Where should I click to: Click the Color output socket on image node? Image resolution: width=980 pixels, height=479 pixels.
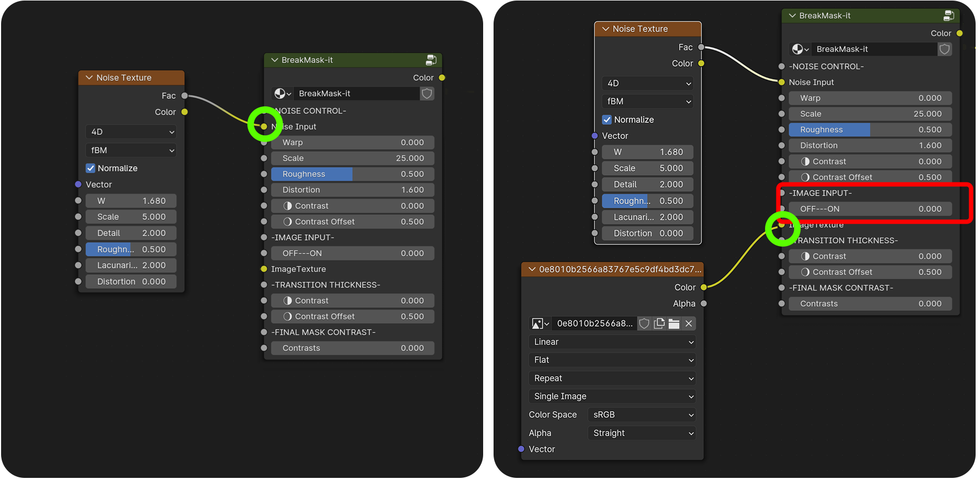click(704, 287)
